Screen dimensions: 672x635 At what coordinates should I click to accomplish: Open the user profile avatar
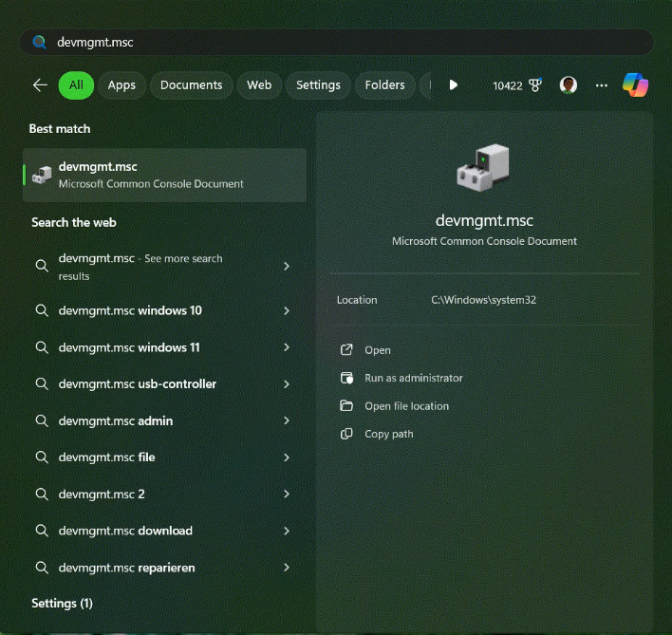pos(569,84)
